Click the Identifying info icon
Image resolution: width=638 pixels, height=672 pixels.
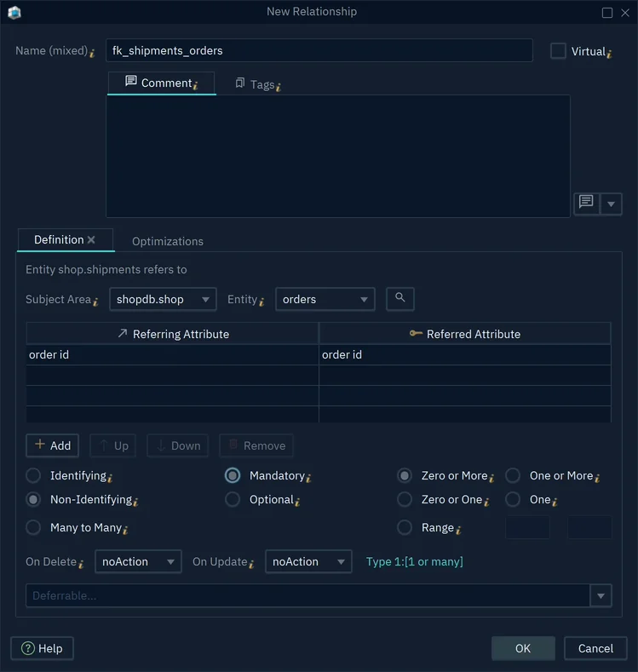pos(110,478)
